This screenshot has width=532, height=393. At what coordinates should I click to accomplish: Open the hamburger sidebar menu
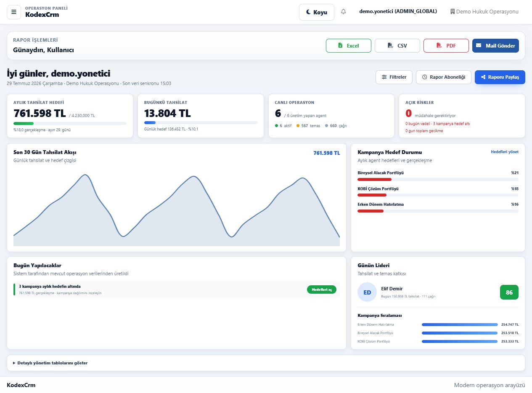(x=14, y=12)
